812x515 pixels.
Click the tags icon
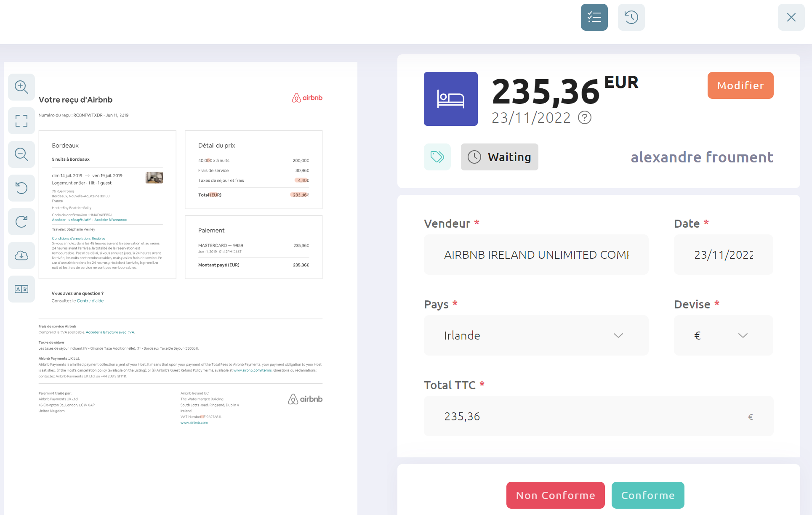point(437,157)
